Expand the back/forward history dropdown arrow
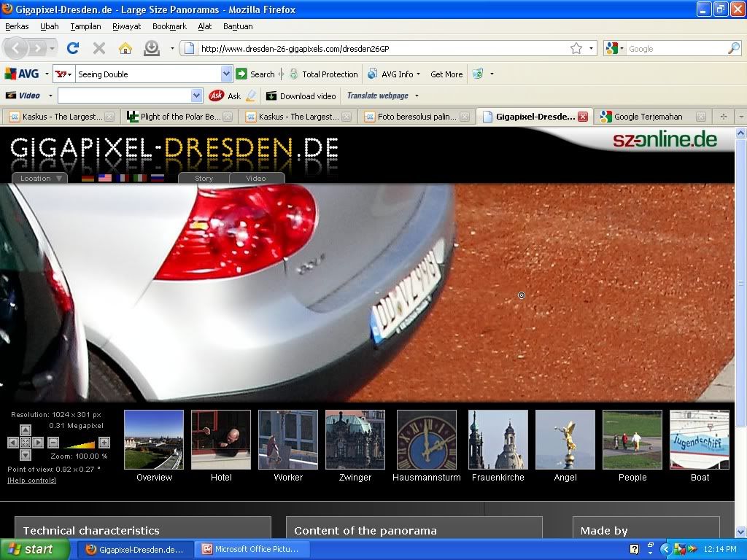Screen dimensions: 747x560 click(x=52, y=48)
